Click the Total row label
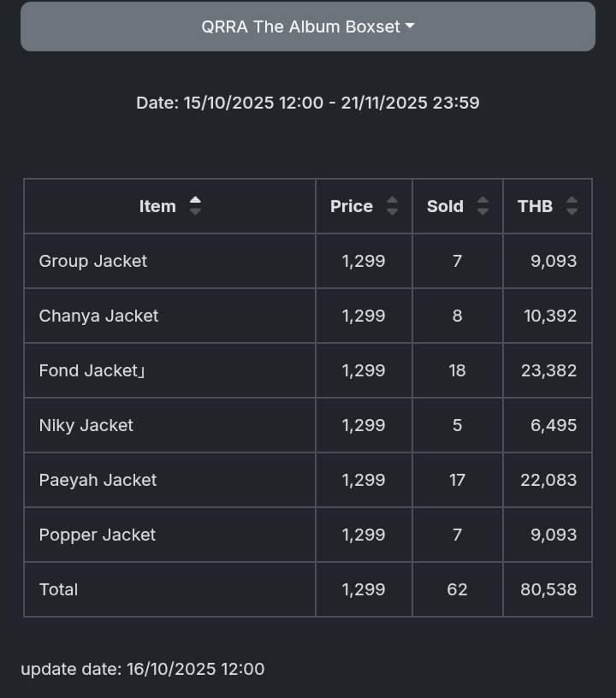 coord(58,589)
